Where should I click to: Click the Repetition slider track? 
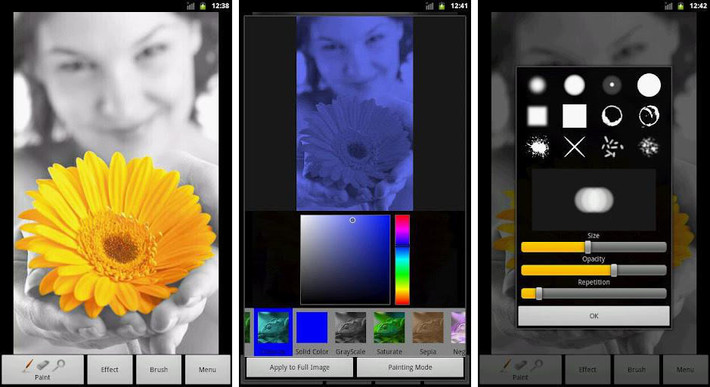tap(594, 293)
